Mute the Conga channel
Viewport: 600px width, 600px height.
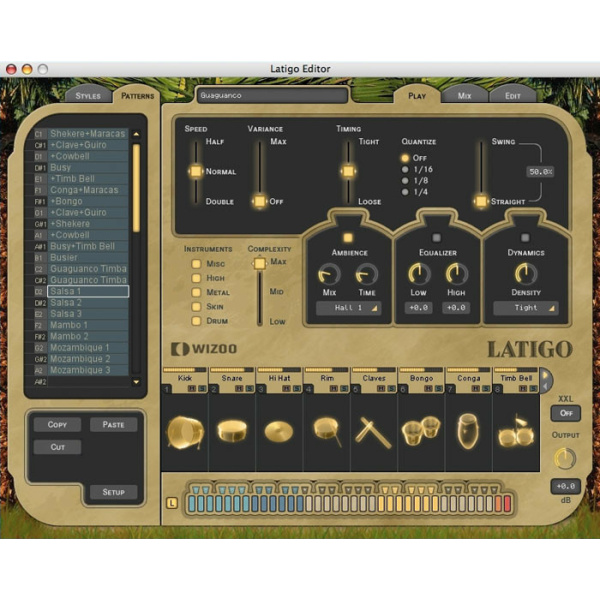click(x=476, y=388)
